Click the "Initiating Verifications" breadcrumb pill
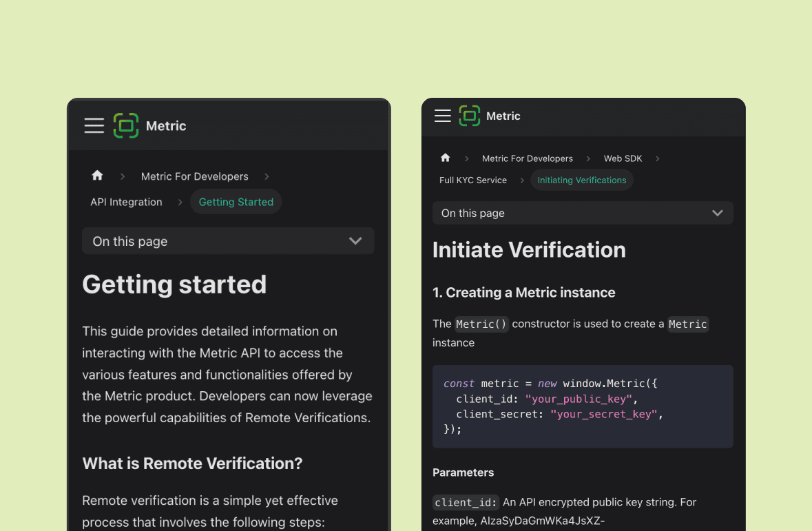Screen dimensions: 812x531 click(581, 180)
